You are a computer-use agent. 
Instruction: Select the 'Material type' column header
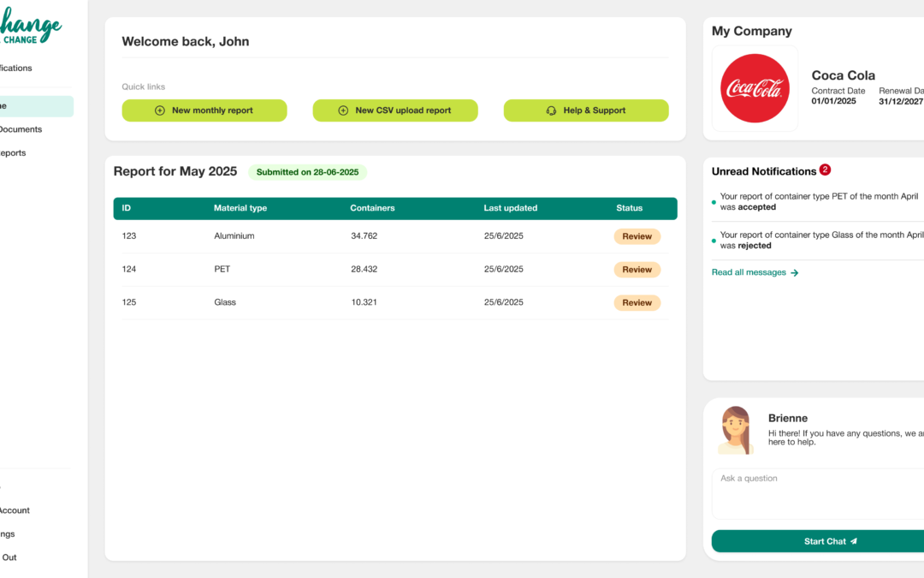click(240, 208)
